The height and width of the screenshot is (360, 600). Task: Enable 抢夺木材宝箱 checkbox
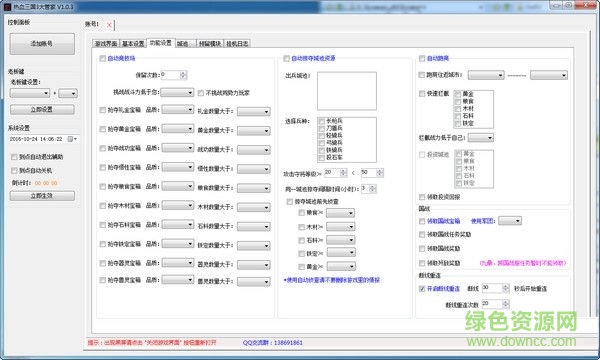coord(103,206)
